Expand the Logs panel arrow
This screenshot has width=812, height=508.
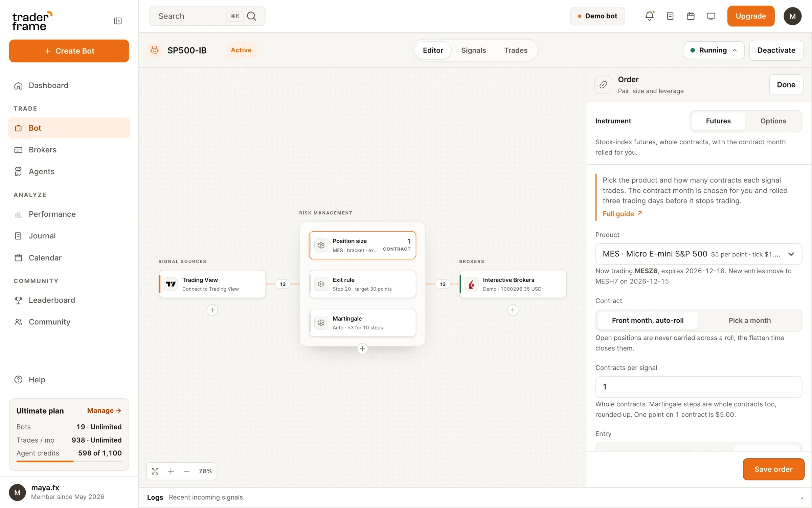[x=802, y=498]
